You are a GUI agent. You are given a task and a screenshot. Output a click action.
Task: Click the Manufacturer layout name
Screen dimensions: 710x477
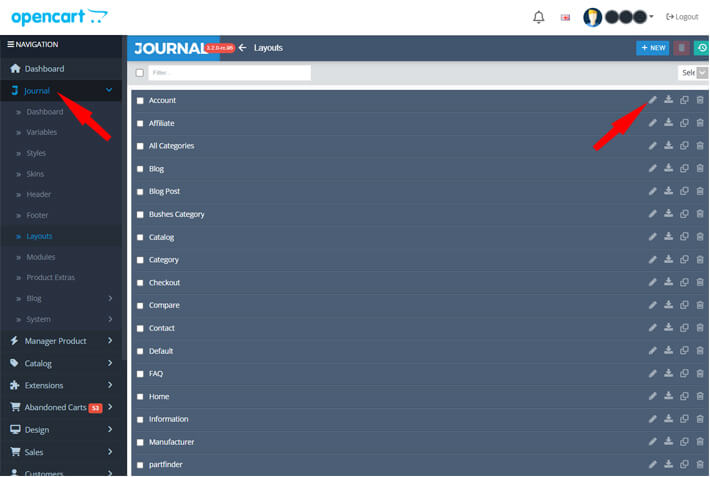click(171, 442)
